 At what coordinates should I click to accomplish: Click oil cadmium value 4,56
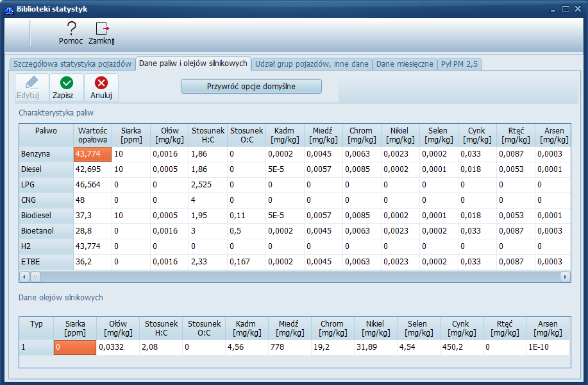click(247, 347)
